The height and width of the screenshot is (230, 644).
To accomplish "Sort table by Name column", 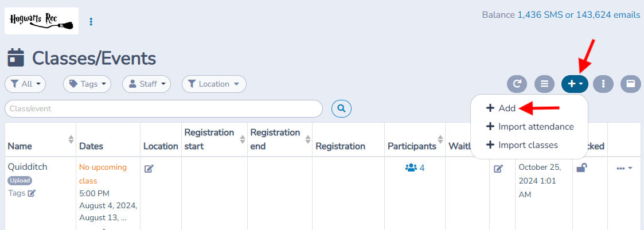I will (x=71, y=139).
